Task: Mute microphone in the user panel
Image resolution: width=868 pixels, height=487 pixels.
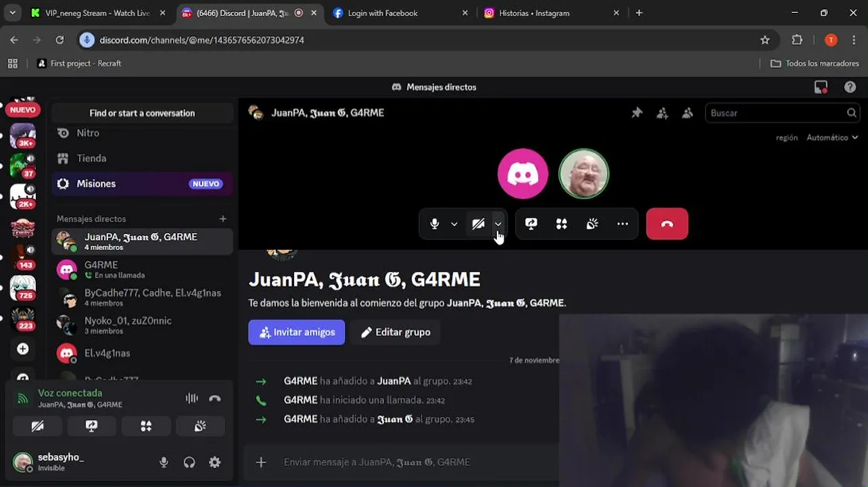Action: click(164, 463)
